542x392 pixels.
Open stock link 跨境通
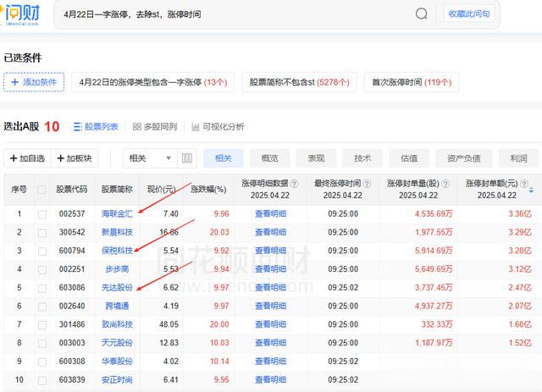click(117, 306)
